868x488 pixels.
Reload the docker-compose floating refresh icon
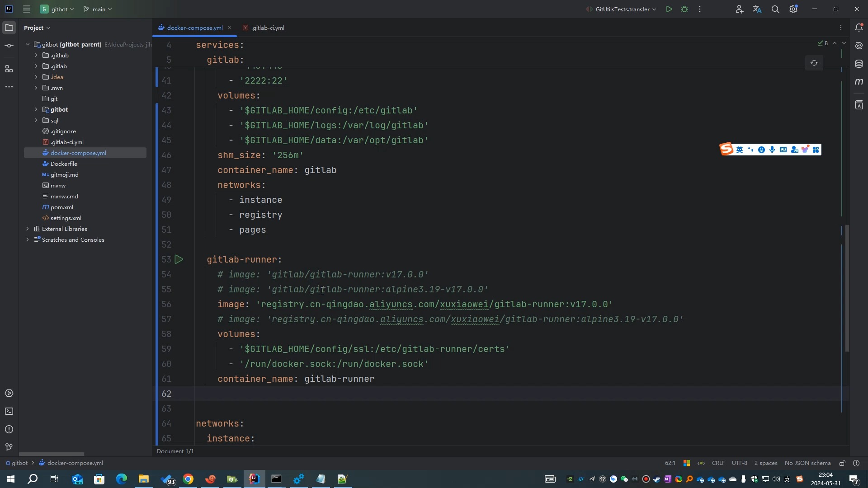click(814, 63)
